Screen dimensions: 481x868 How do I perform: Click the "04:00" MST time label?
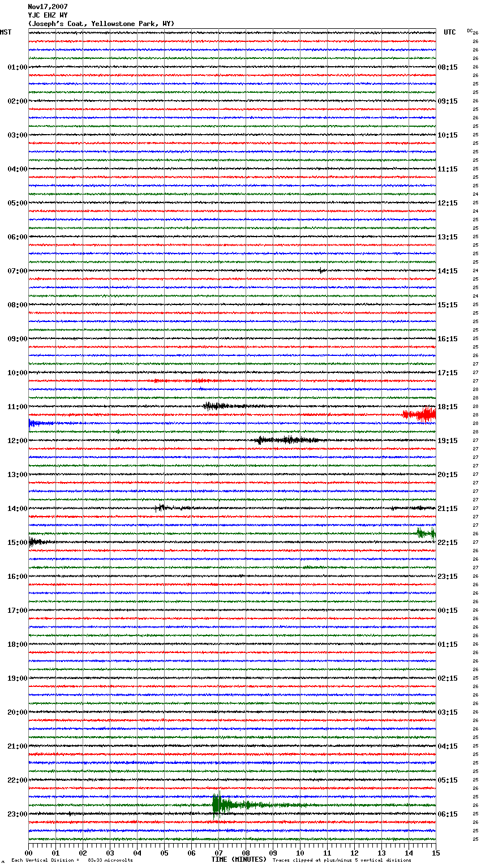[17, 169]
